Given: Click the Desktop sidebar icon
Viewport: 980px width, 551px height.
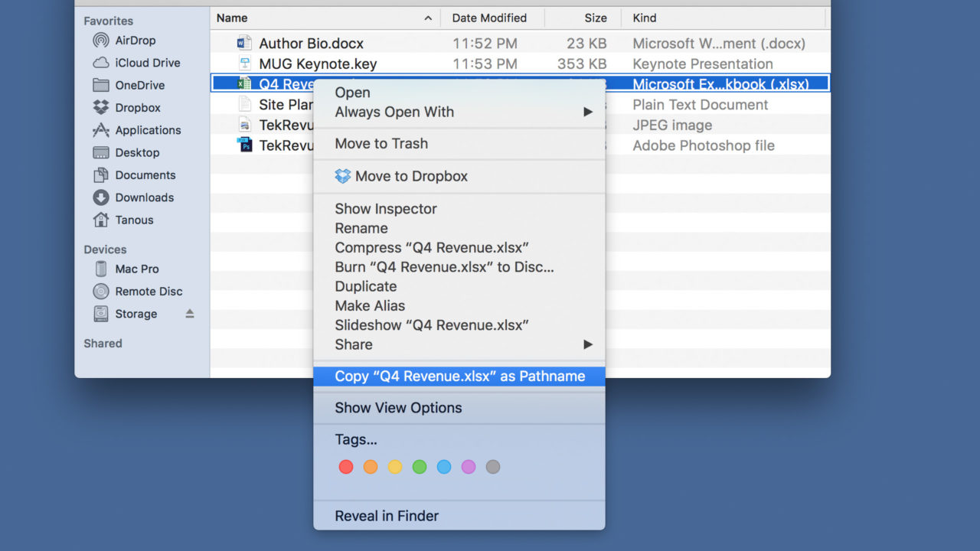Looking at the screenshot, I should pos(101,152).
